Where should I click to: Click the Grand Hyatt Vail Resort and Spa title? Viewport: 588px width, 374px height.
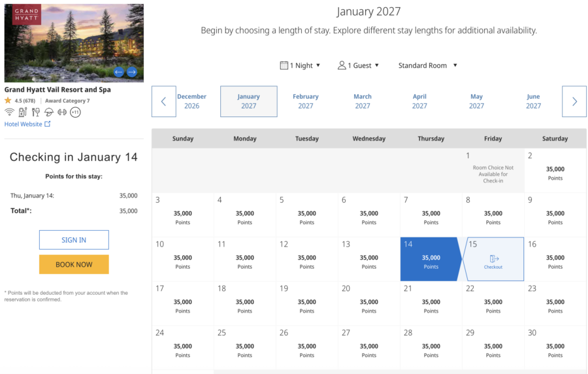click(57, 90)
